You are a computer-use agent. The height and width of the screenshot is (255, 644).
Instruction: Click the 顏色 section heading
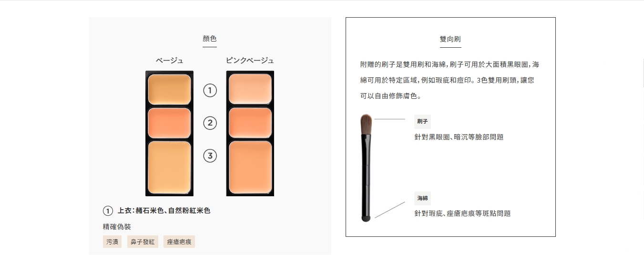point(210,39)
